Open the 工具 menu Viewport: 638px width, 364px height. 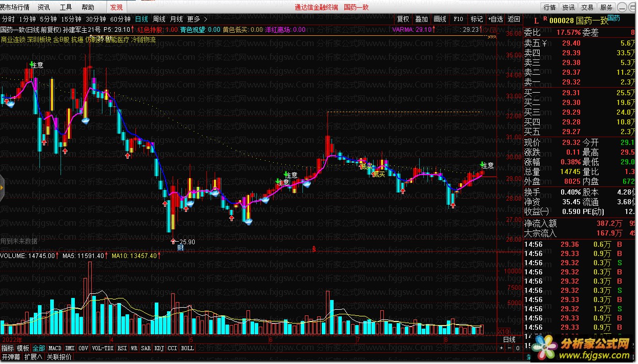[66, 7]
